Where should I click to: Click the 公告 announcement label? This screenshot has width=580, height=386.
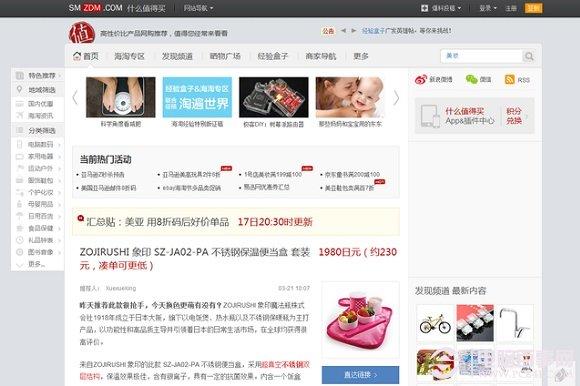click(x=328, y=31)
